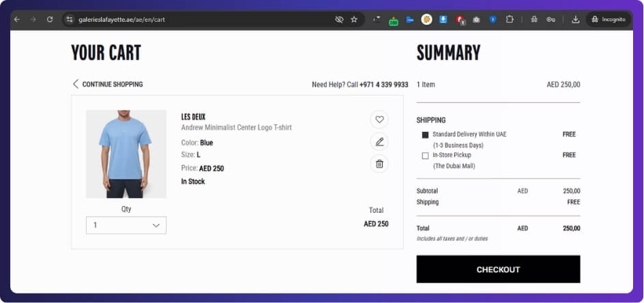
Task: Click '(The Dubai Mall)' pickup location text
Action: pyautogui.click(x=454, y=166)
